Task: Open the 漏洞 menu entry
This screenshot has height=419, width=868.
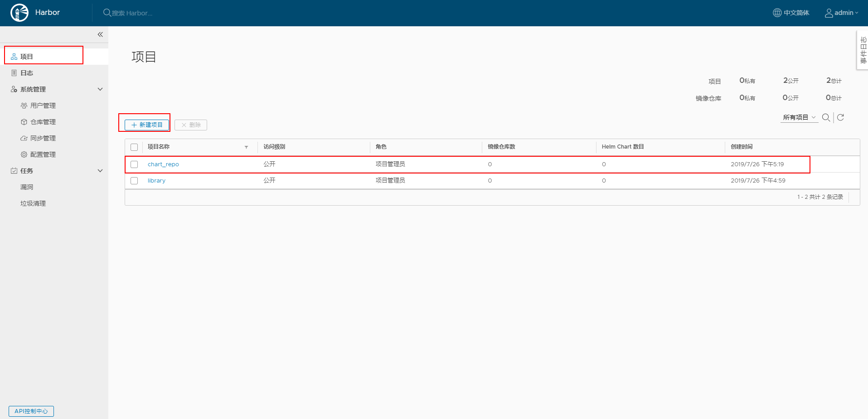Action: pyautogui.click(x=27, y=187)
